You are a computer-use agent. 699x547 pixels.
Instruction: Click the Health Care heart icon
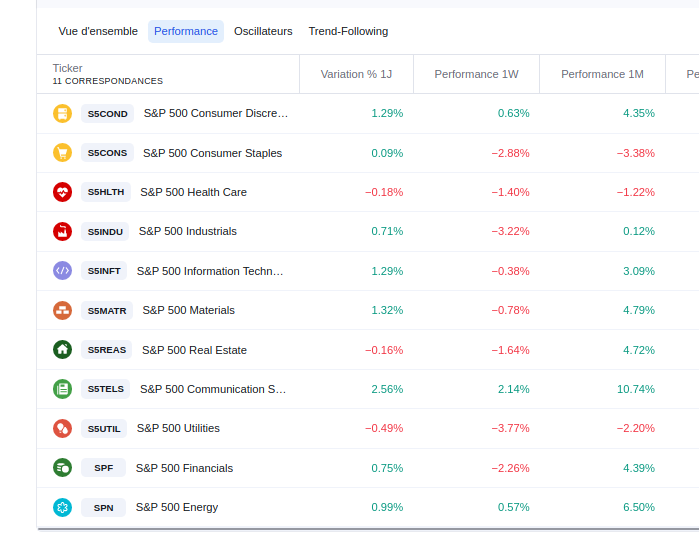(x=63, y=192)
